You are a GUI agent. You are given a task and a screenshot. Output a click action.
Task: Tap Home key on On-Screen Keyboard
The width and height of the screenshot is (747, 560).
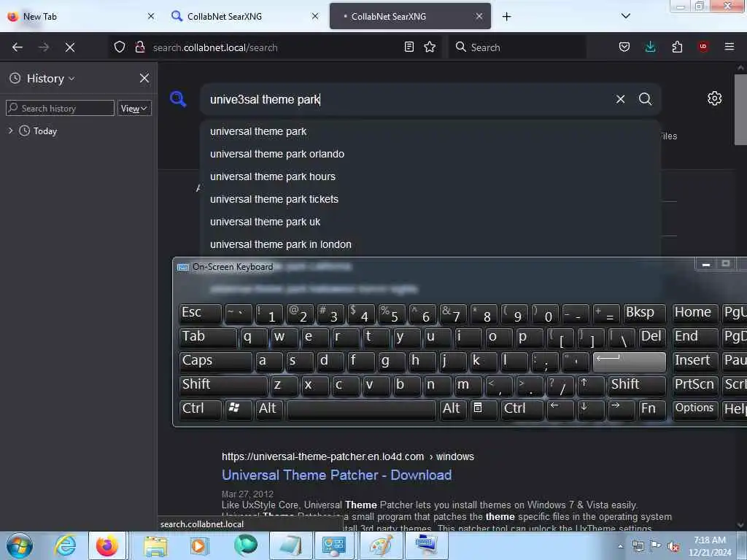coord(694,314)
